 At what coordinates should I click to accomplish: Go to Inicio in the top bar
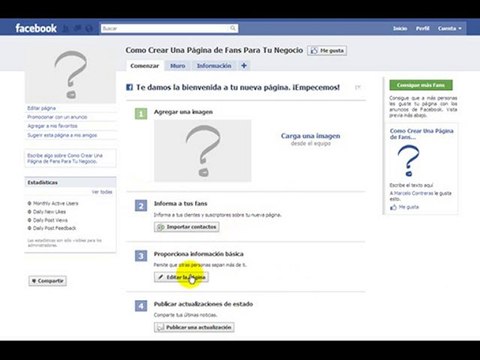(x=400, y=29)
